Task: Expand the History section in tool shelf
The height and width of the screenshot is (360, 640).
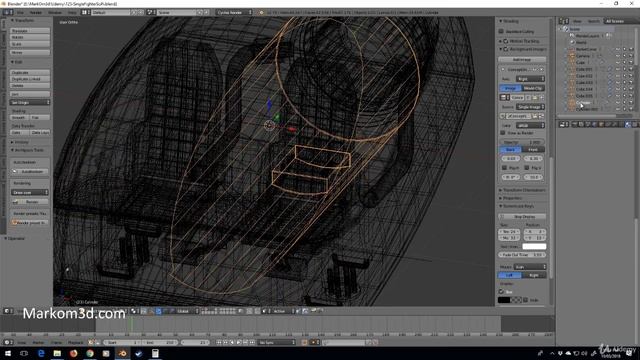Action: [20, 142]
